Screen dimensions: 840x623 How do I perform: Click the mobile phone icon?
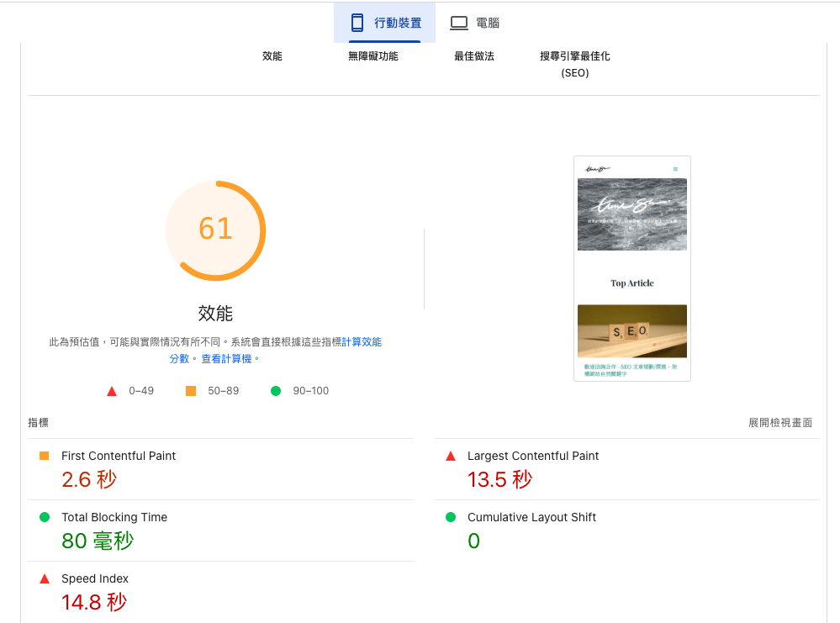coord(357,23)
